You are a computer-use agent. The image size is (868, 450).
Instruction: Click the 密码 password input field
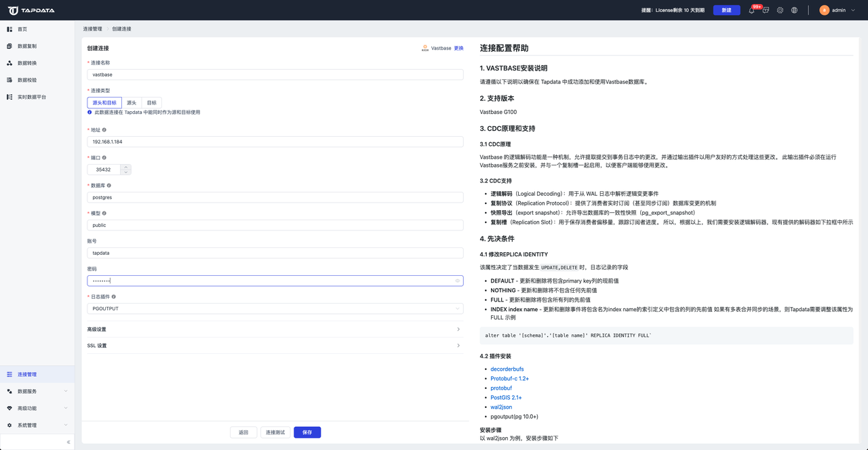coord(275,281)
